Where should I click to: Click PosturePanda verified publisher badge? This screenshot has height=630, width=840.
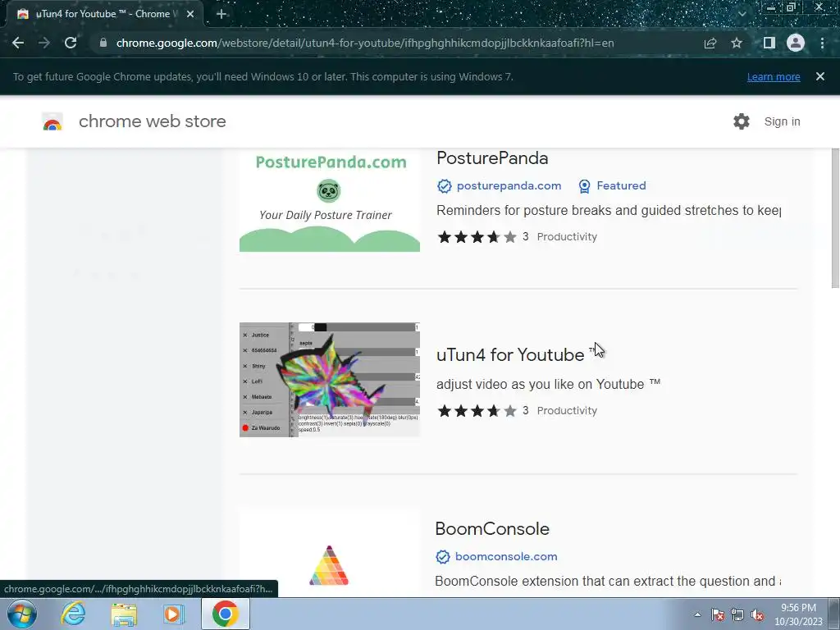(444, 186)
